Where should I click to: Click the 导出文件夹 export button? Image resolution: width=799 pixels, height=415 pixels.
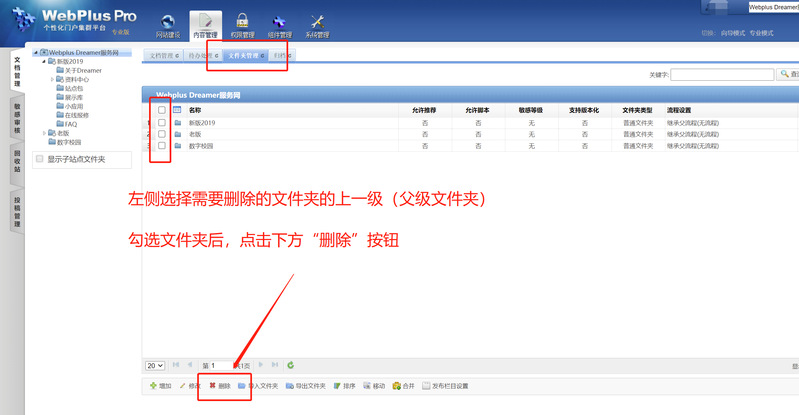305,386
